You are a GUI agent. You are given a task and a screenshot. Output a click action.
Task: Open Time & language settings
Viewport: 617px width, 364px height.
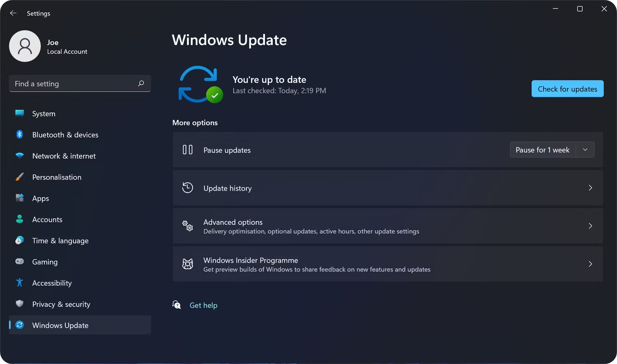[x=60, y=241]
